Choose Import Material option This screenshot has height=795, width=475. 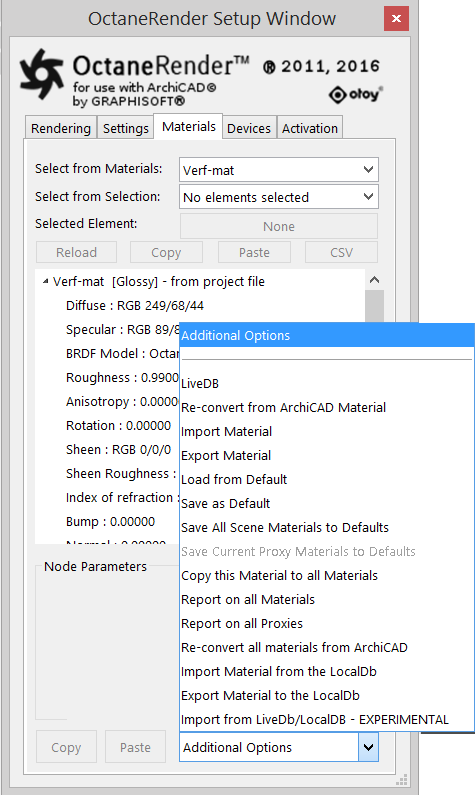coord(327,431)
